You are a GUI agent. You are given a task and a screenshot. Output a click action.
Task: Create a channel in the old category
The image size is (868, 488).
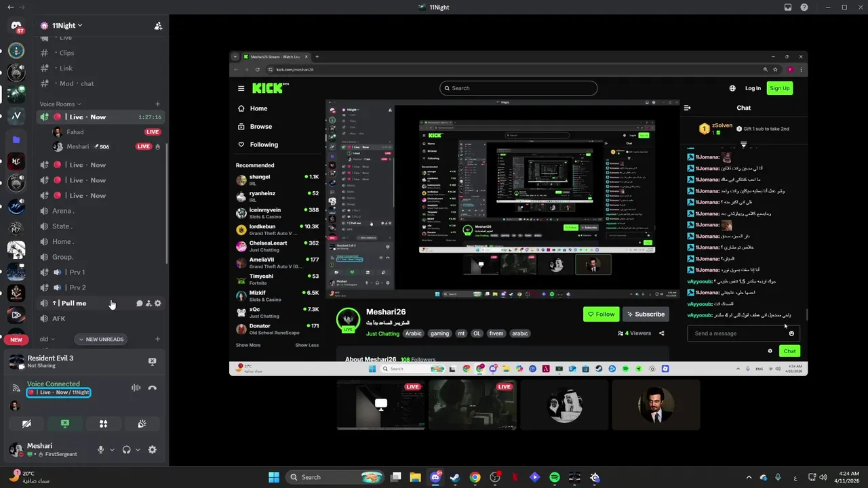pyautogui.click(x=158, y=339)
